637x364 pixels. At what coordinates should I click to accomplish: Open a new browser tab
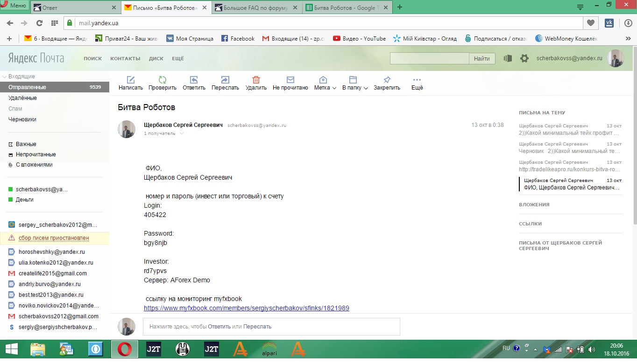(399, 7)
